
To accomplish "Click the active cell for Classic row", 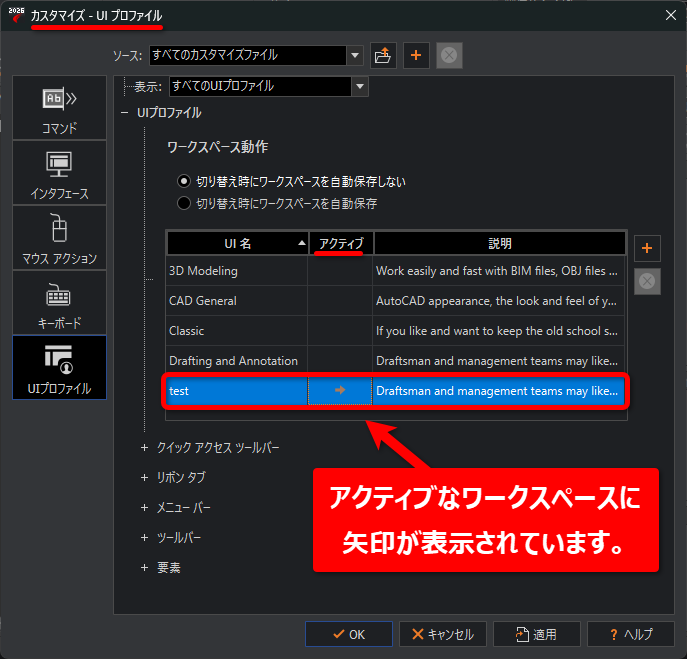I will tap(340, 331).
